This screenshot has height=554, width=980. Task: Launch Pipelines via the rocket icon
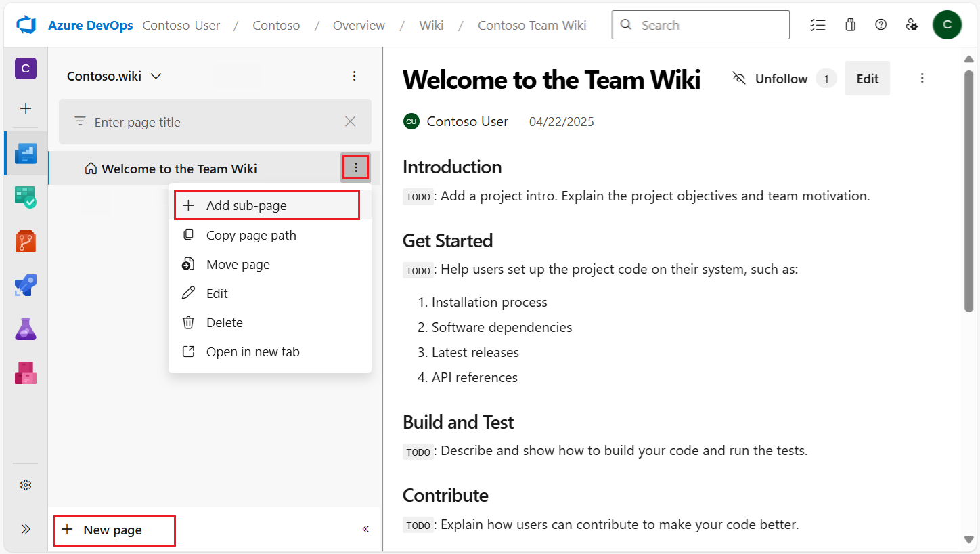point(25,285)
